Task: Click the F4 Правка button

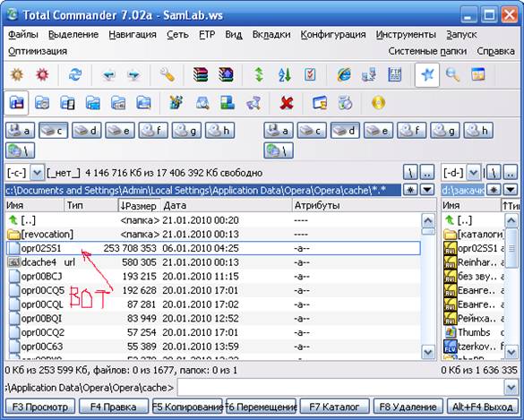Action: [x=114, y=407]
